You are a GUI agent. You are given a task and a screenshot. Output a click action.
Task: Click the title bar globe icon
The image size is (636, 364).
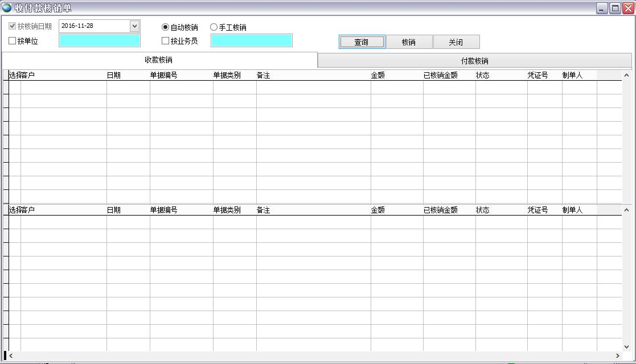pyautogui.click(x=6, y=7)
